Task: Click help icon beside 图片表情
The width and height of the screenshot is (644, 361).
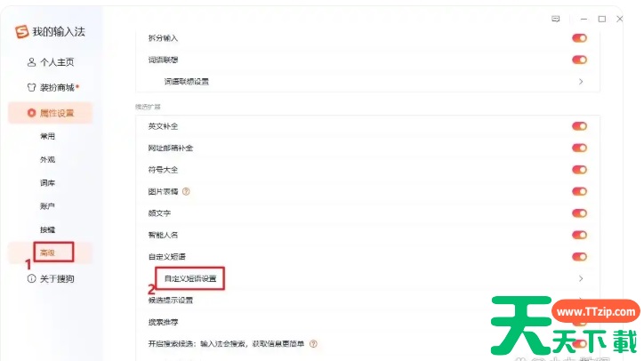Action: click(186, 191)
